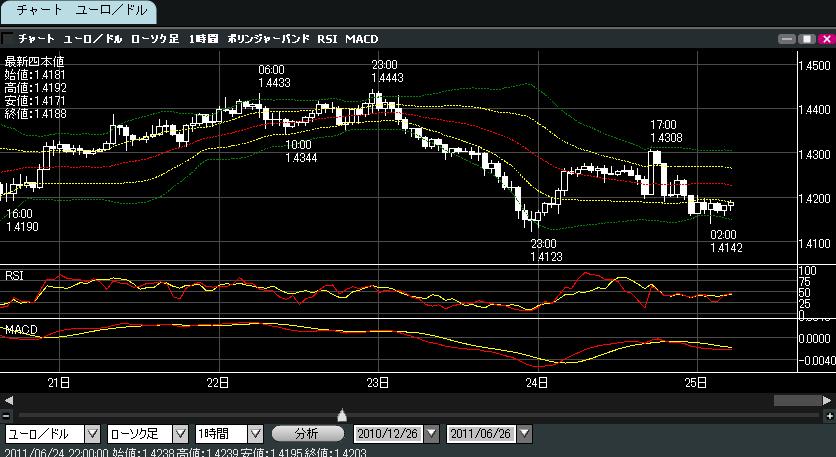Click the triangular zoom slider handle

pos(342,414)
